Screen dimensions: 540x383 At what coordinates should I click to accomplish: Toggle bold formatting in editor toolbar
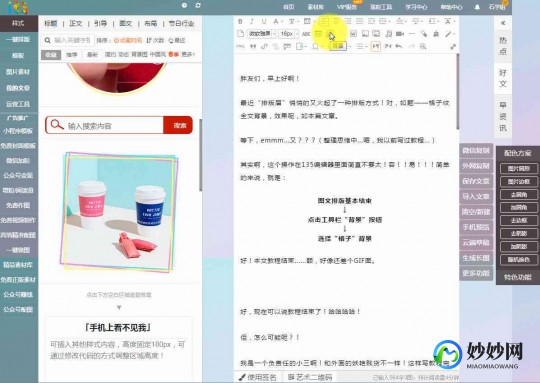(240, 21)
